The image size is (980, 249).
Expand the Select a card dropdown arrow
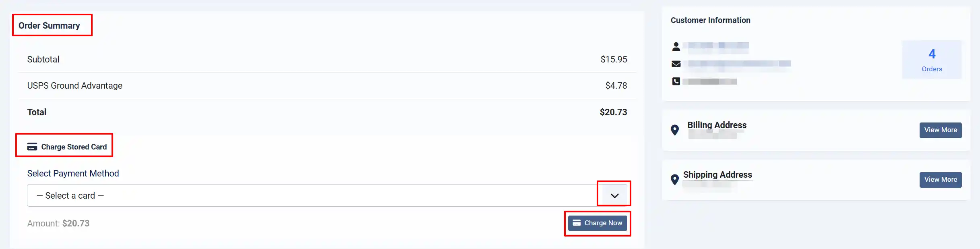(614, 195)
